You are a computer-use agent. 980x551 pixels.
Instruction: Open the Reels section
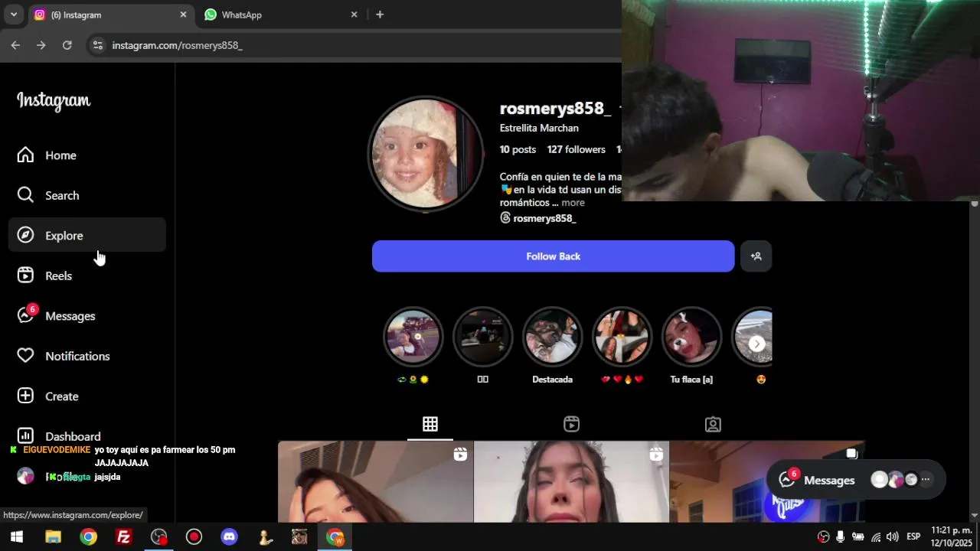point(87,275)
